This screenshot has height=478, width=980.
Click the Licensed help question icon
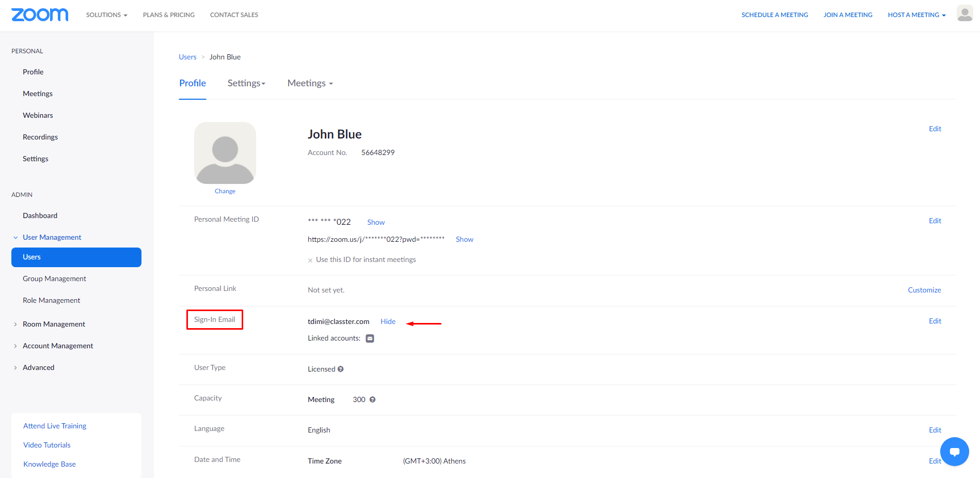click(341, 369)
